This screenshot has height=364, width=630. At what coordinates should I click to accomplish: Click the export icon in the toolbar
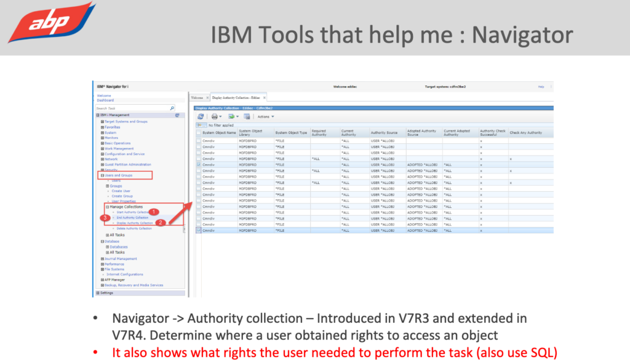point(231,116)
